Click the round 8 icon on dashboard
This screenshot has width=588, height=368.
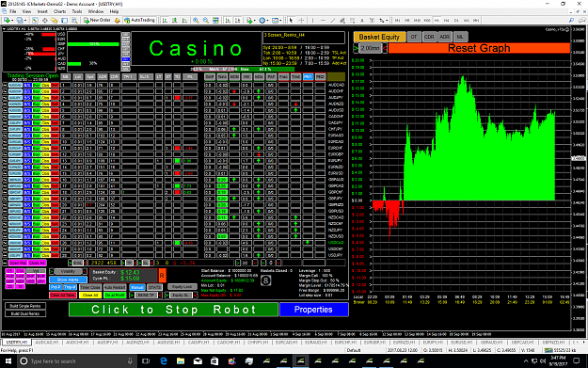pyautogui.click(x=265, y=280)
